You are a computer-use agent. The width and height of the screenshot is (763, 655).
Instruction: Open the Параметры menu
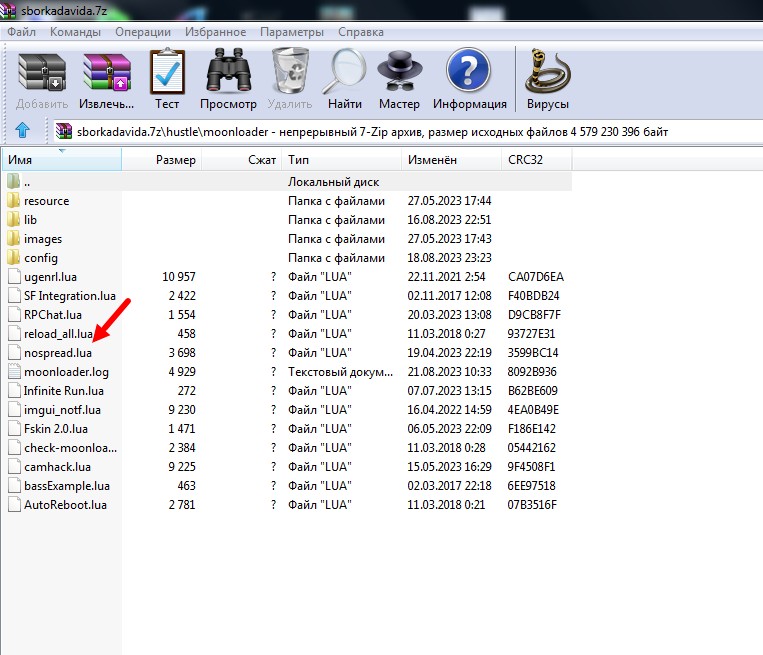[x=291, y=32]
